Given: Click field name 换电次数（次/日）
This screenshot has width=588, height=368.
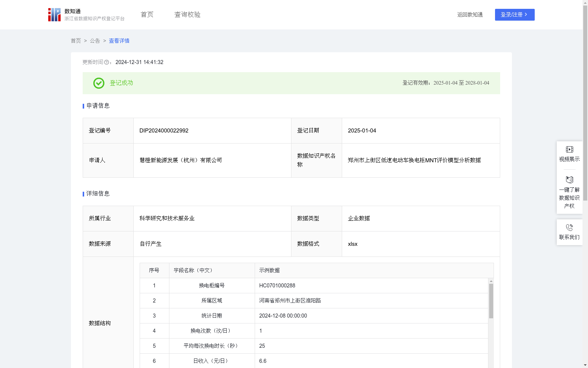Looking at the screenshot, I should [x=212, y=331].
